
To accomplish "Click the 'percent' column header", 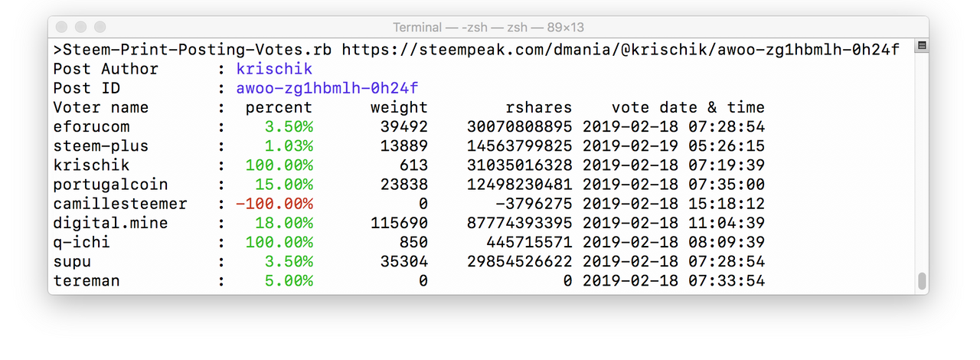I will [279, 107].
